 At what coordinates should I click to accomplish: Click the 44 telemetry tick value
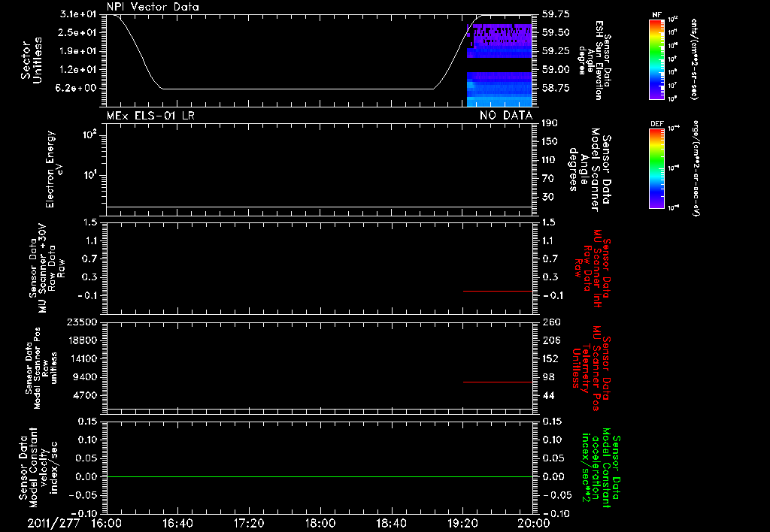pos(548,395)
